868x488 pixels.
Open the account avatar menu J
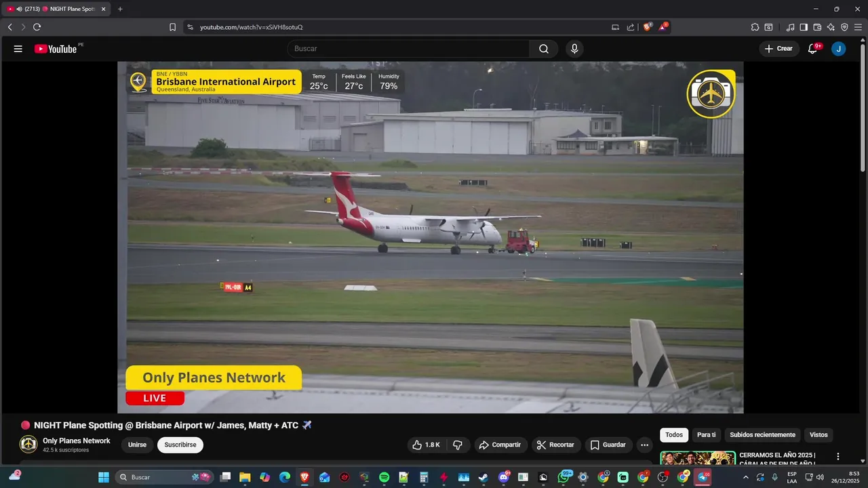tap(839, 49)
